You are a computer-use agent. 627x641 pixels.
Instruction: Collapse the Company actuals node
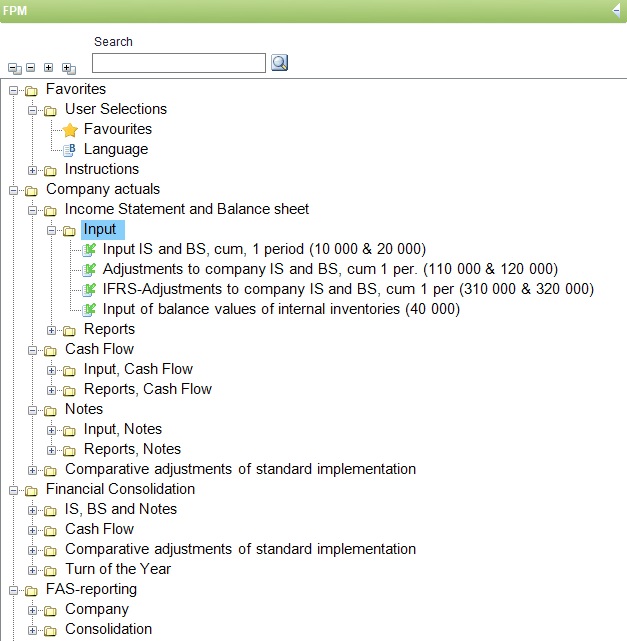[13, 191]
